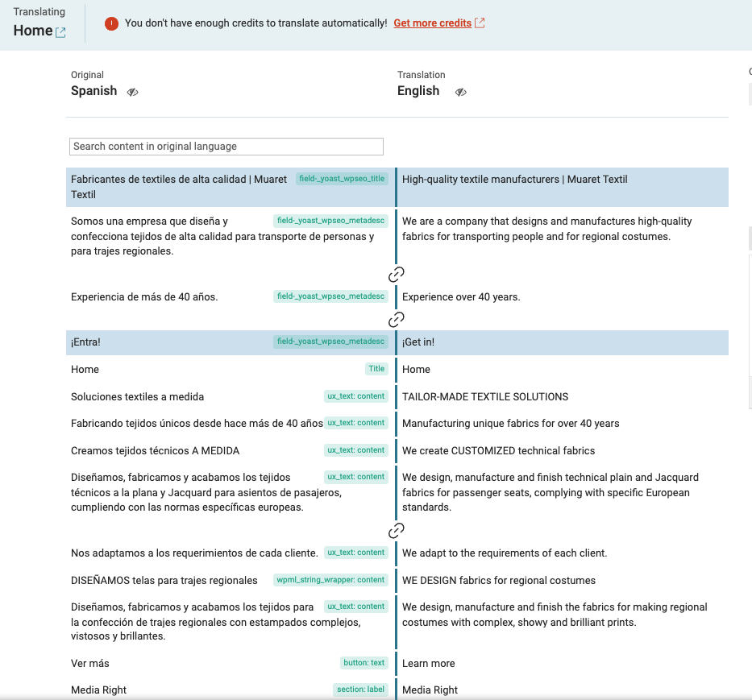Select 'Experience over 40 years.' translation

tap(461, 297)
